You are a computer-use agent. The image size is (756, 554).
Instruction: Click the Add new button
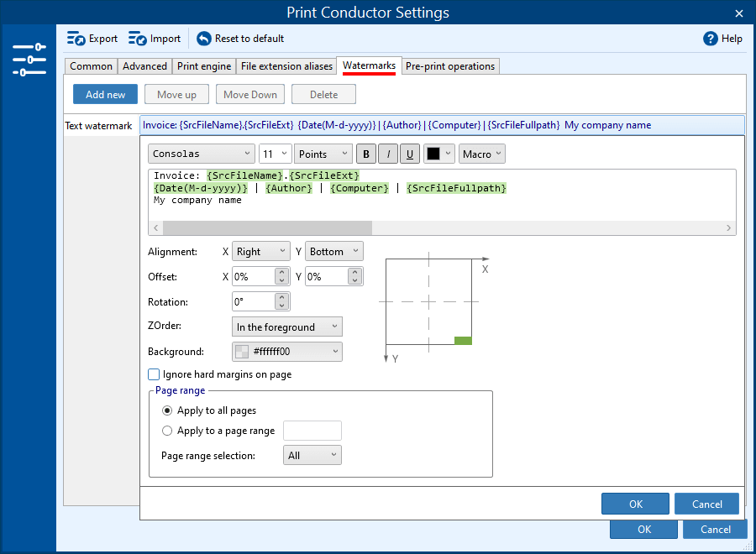coord(105,94)
